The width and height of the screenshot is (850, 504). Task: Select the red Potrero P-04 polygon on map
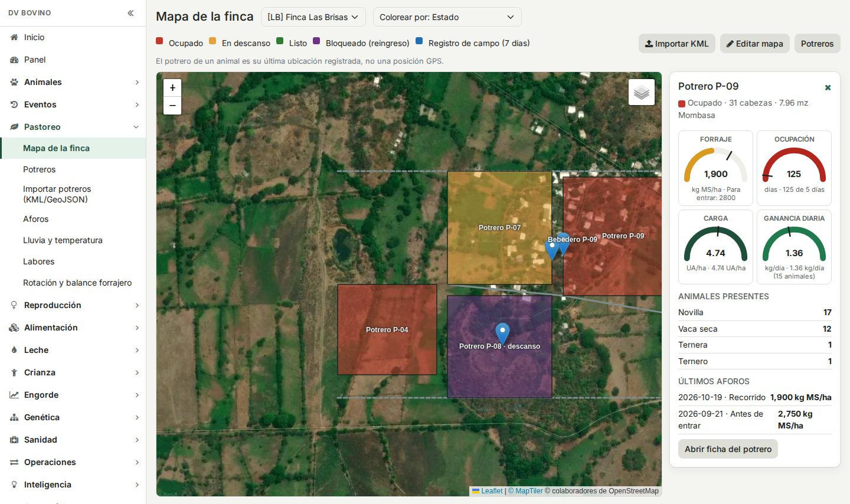tap(387, 329)
